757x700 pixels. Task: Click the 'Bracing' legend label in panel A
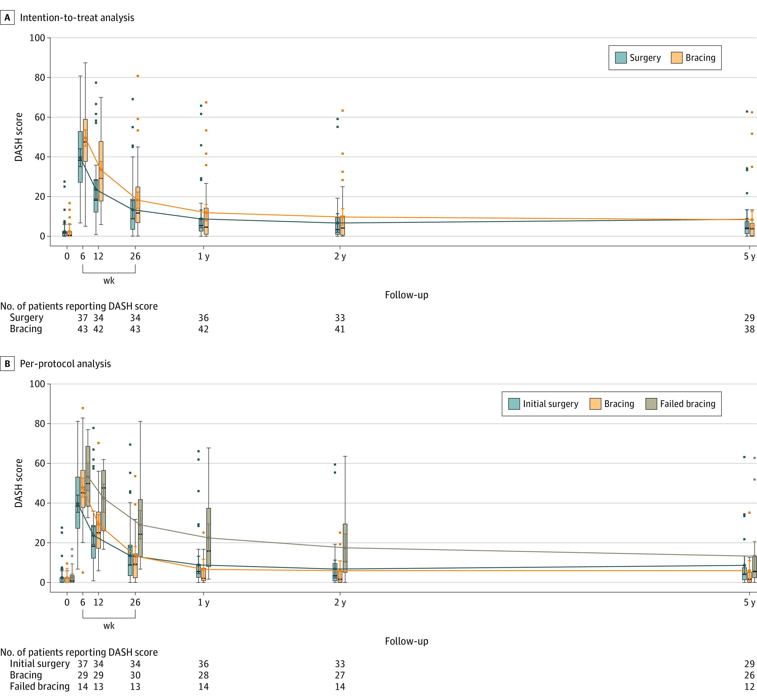(x=701, y=58)
